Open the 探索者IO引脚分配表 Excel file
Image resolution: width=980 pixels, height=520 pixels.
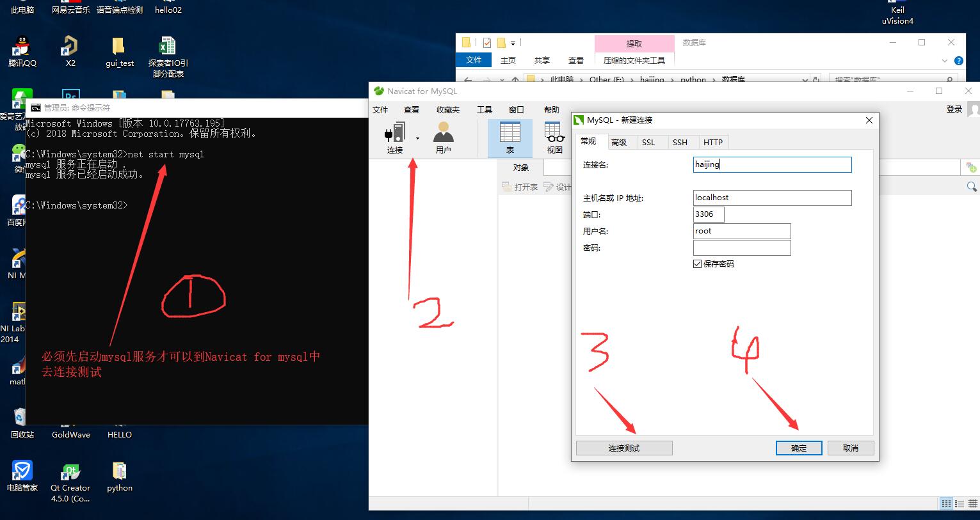point(168,56)
